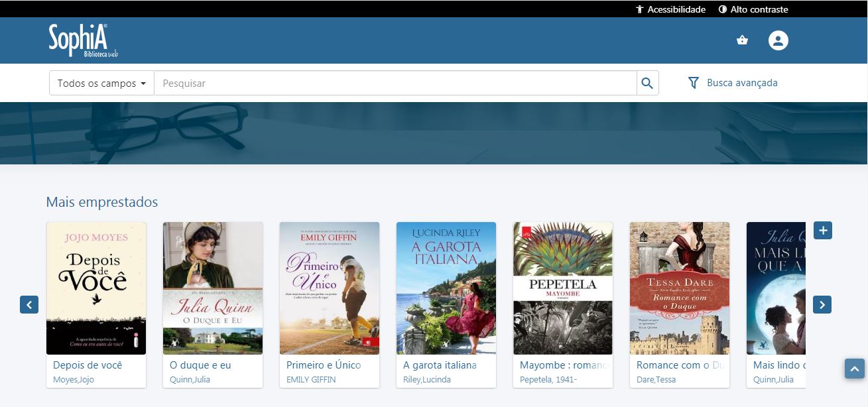
Task: Open Busca avançada filter options
Action: click(733, 83)
